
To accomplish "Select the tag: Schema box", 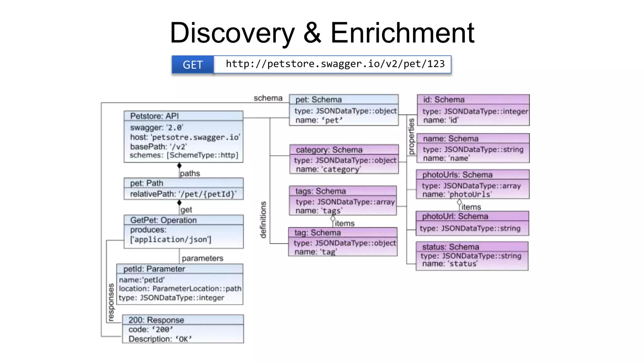I will coord(343,242).
